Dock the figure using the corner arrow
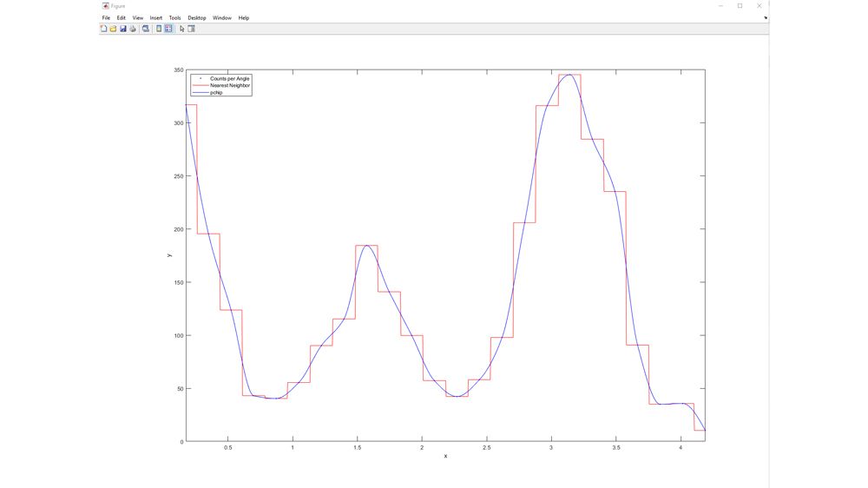The image size is (868, 488). point(765,17)
